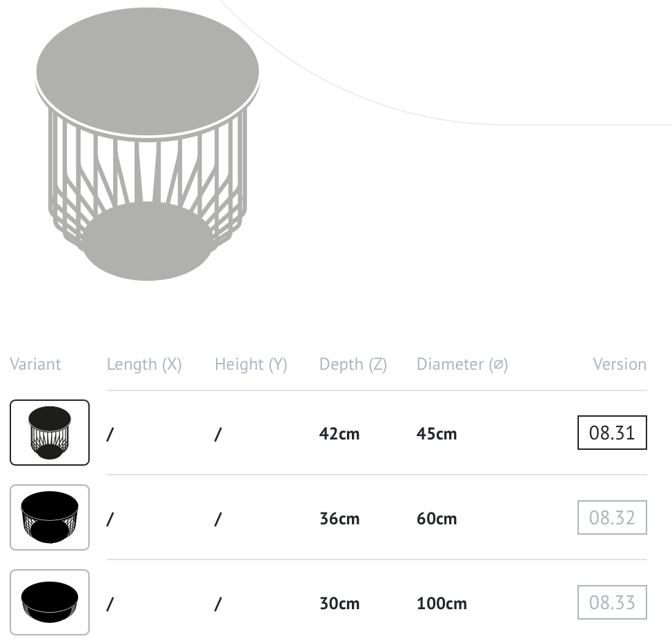Click the 30cm depth value

tap(339, 604)
